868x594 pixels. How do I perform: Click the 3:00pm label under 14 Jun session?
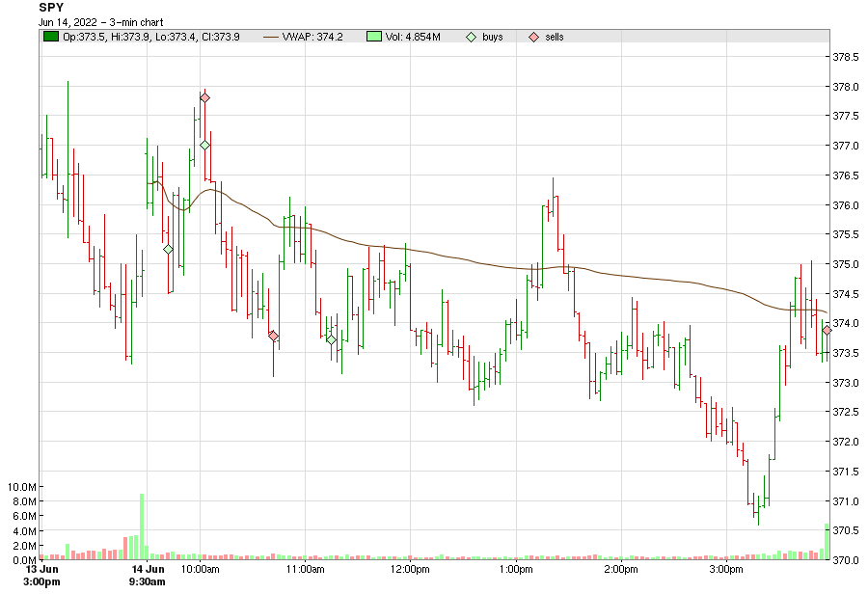(x=726, y=570)
